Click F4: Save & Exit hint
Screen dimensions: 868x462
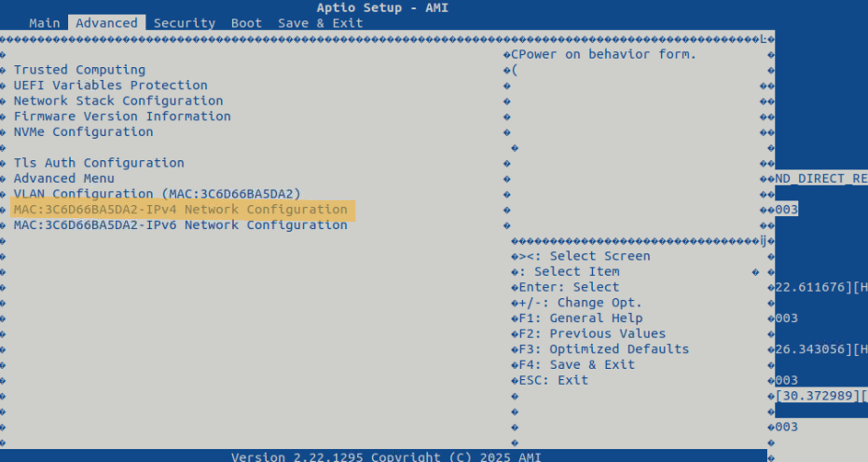[584, 365]
